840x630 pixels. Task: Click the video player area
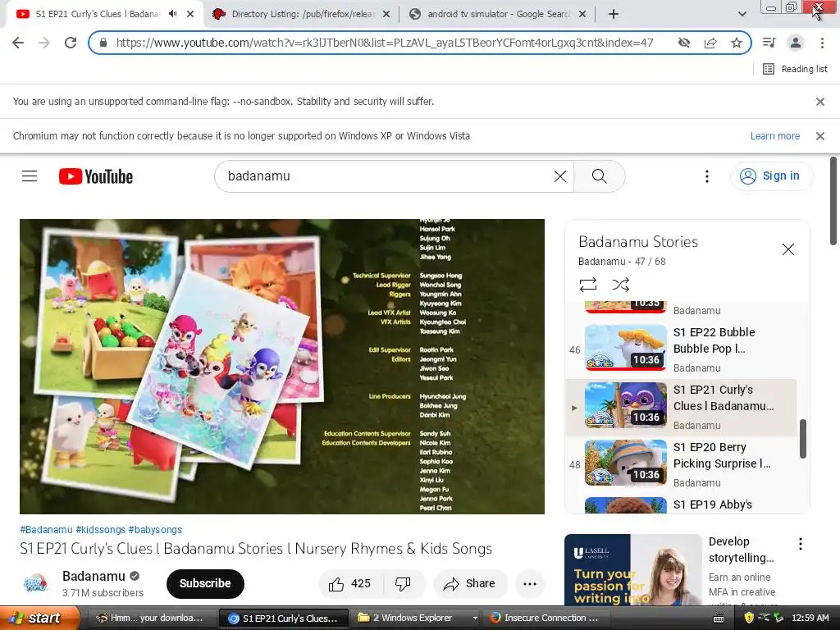click(x=282, y=367)
